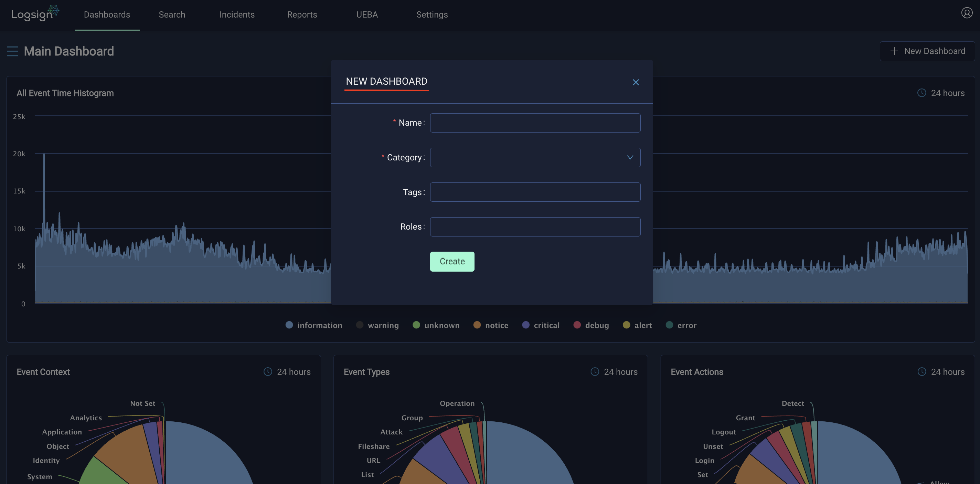Close the New Dashboard dialog
This screenshot has height=484, width=980.
coord(635,82)
